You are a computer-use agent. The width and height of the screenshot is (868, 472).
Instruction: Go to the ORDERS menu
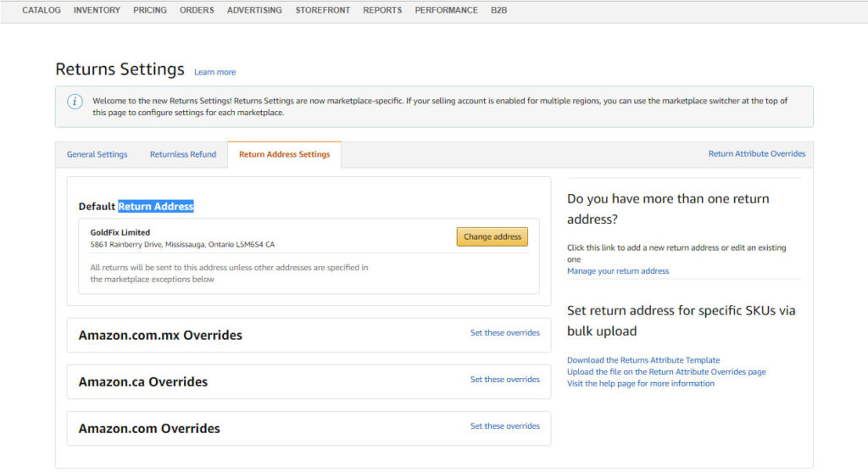[x=197, y=10]
